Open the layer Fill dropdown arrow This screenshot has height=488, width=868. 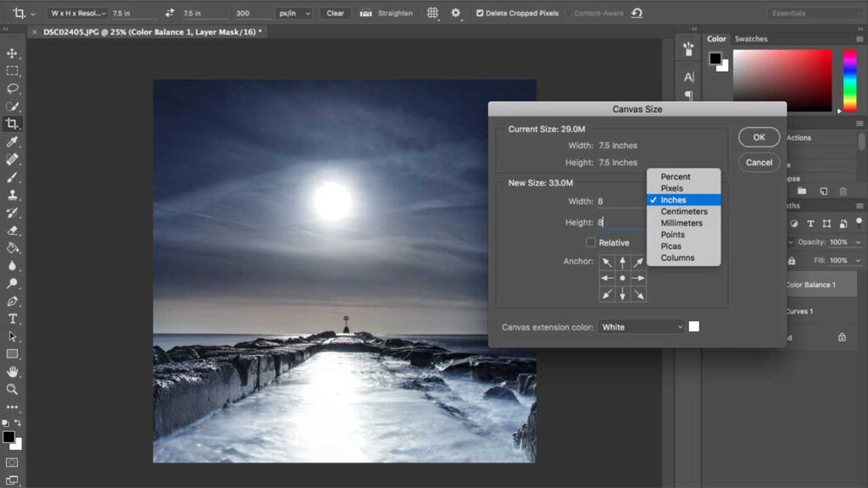(858, 261)
